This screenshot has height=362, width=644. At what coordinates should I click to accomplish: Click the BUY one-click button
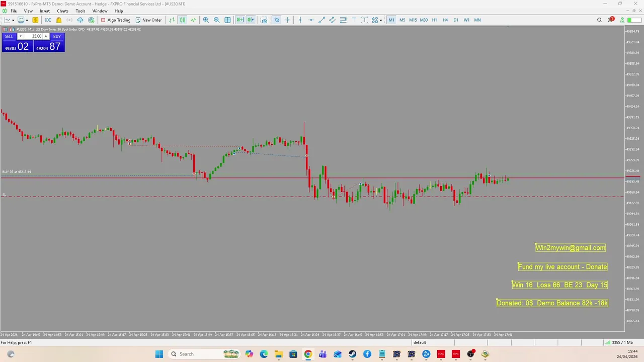click(x=57, y=36)
